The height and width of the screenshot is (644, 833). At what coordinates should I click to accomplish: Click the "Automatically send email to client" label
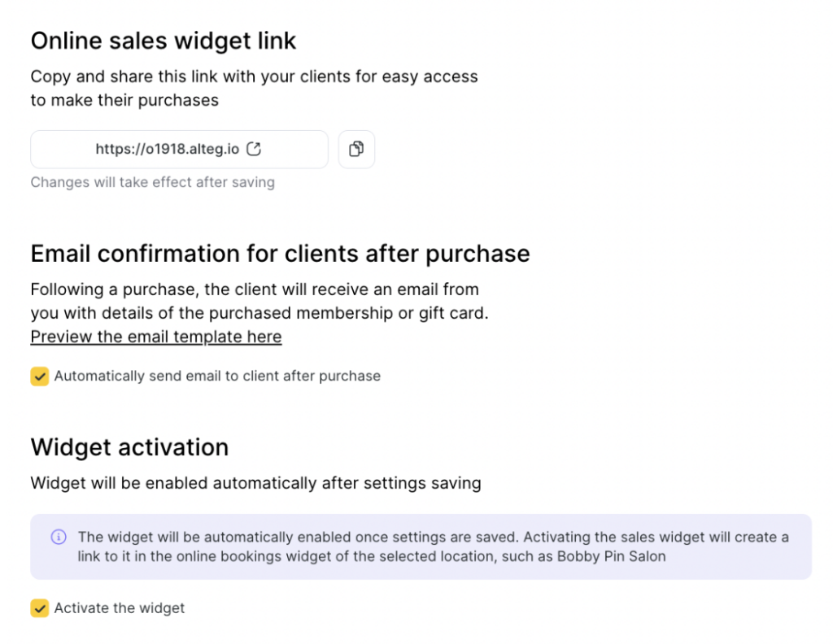[x=217, y=376]
